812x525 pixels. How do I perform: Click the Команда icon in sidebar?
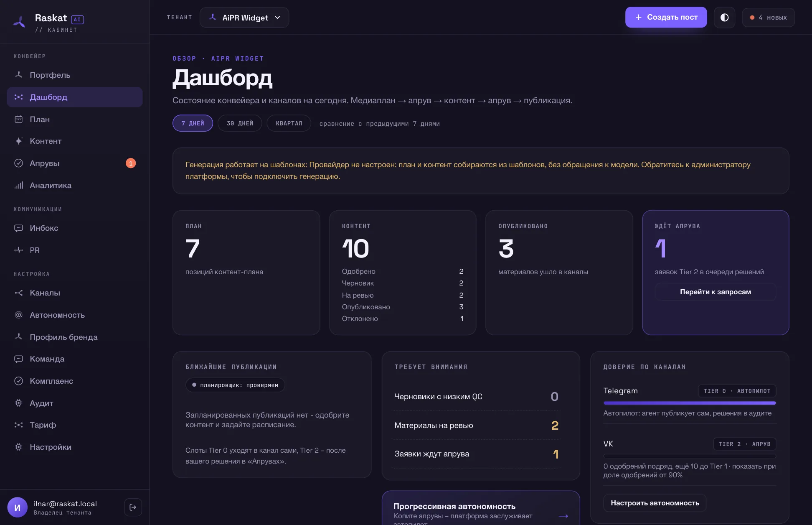click(18, 359)
